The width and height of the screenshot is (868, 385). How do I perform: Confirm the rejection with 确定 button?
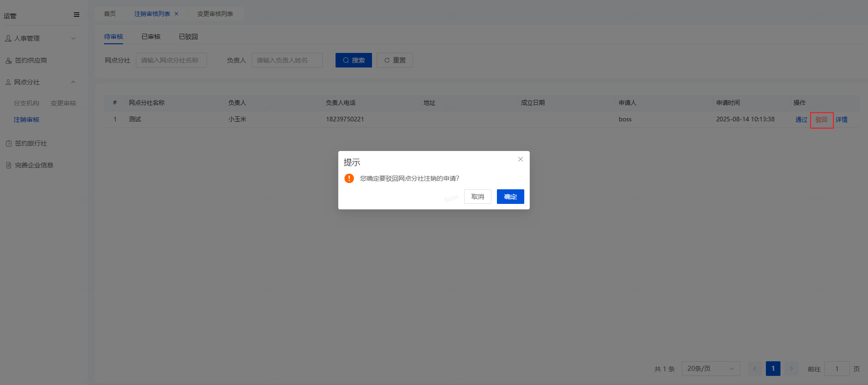coord(510,197)
